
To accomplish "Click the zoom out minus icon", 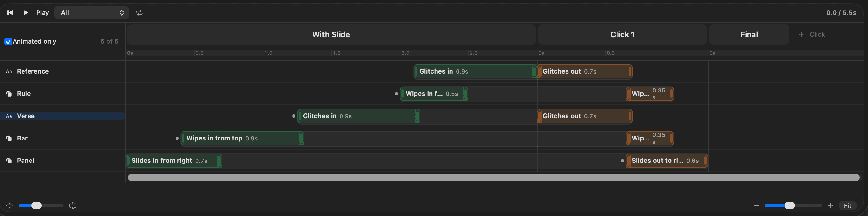I will click(756, 205).
